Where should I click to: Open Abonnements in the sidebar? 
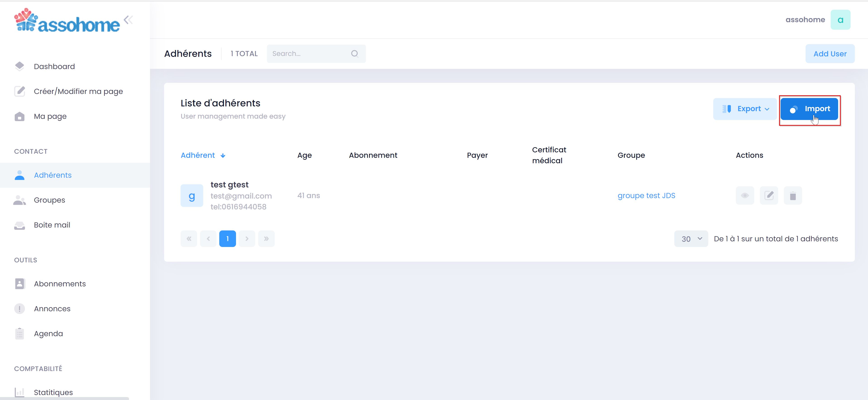point(60,284)
